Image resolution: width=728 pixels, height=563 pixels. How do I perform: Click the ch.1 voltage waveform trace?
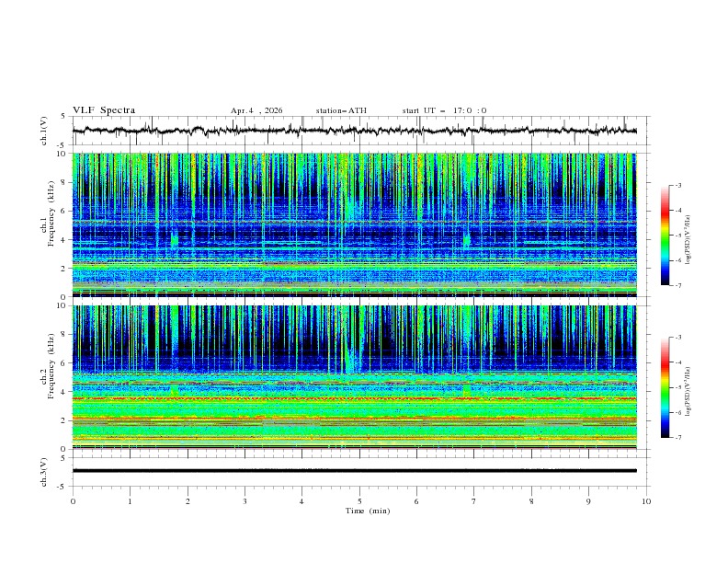click(354, 131)
